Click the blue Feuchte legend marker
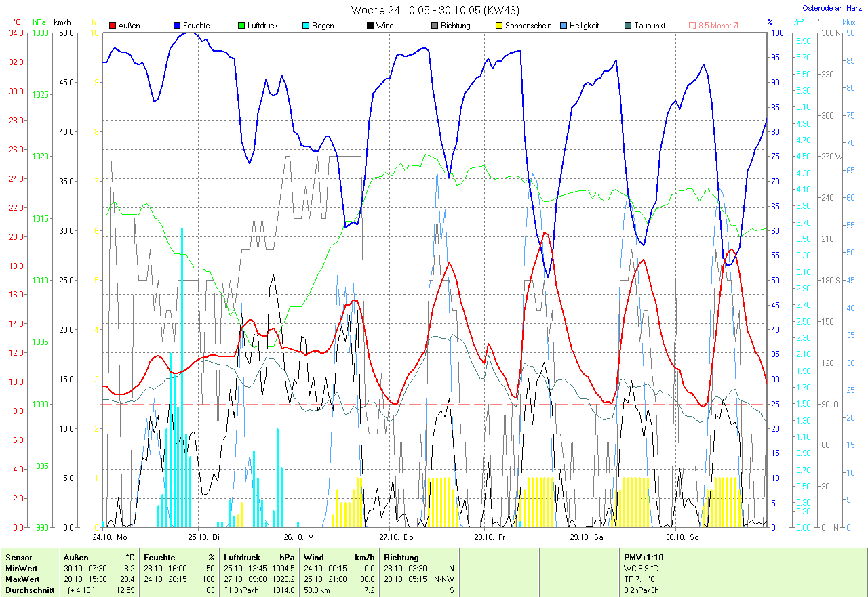This screenshot has height=597, width=868. [x=177, y=26]
